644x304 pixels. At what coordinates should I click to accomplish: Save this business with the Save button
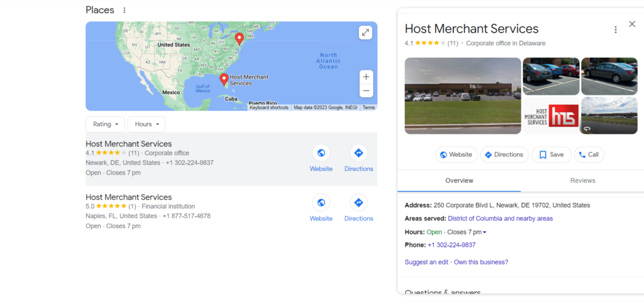coord(551,155)
